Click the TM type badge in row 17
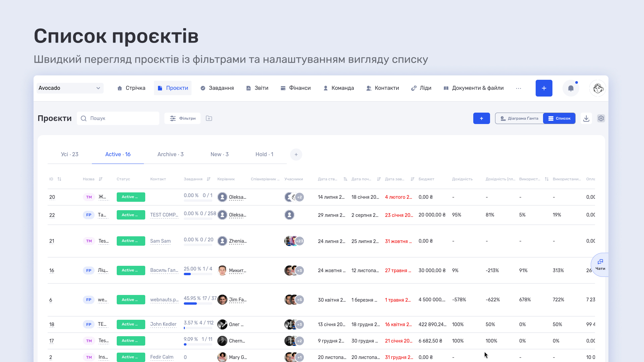The height and width of the screenshot is (362, 644). (x=89, y=341)
